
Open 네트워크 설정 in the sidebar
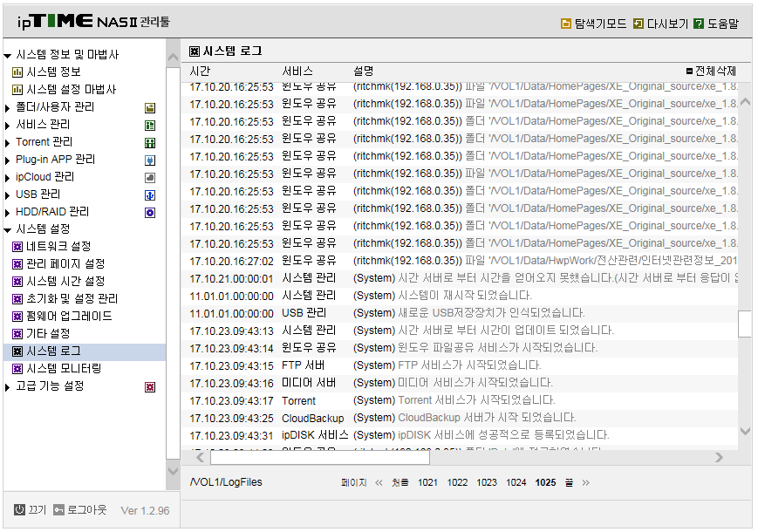pos(58,247)
